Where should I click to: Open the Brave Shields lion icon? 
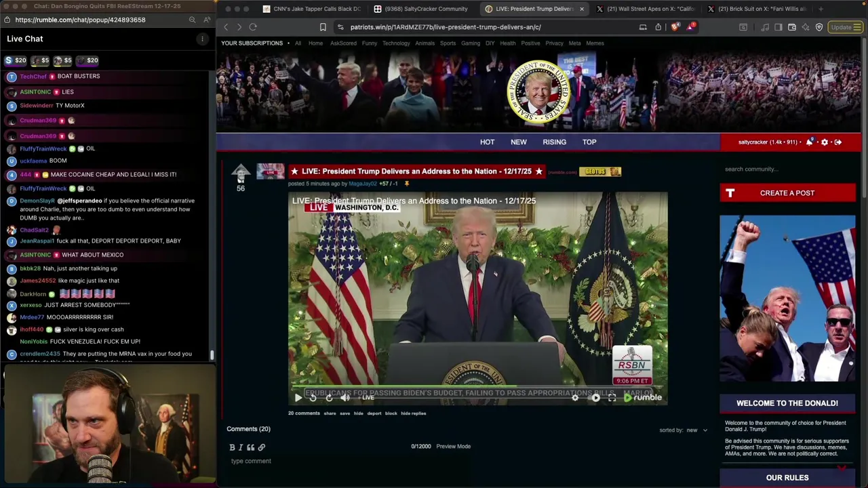(x=675, y=27)
